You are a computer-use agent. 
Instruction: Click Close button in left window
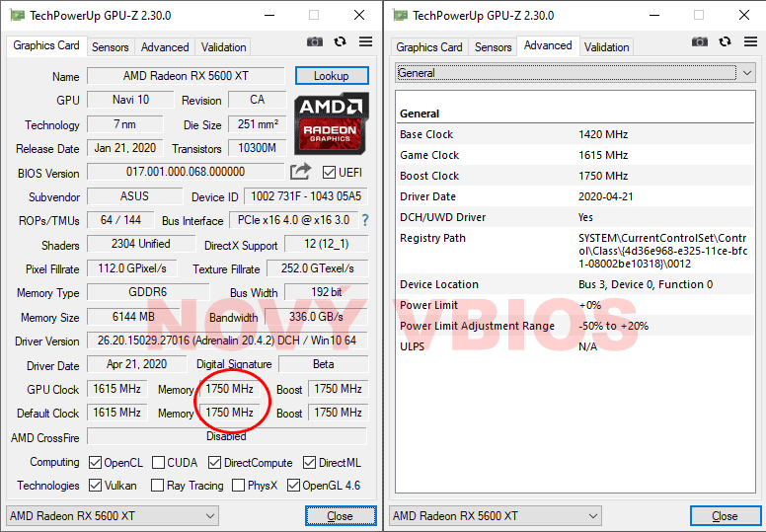pos(341,516)
